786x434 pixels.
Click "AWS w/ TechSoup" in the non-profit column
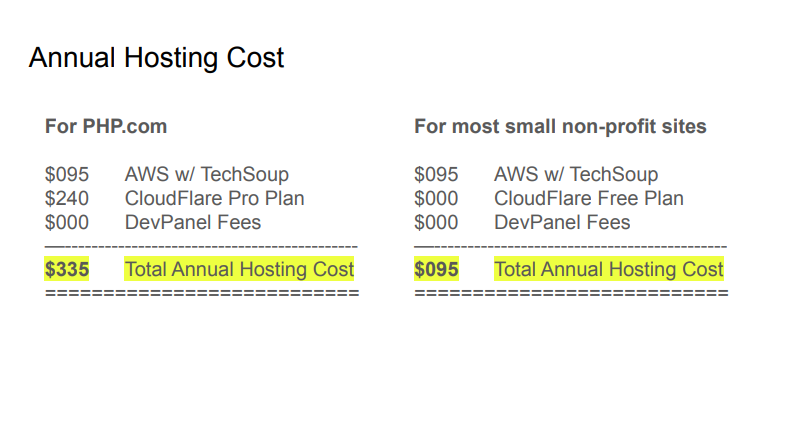[x=575, y=174]
